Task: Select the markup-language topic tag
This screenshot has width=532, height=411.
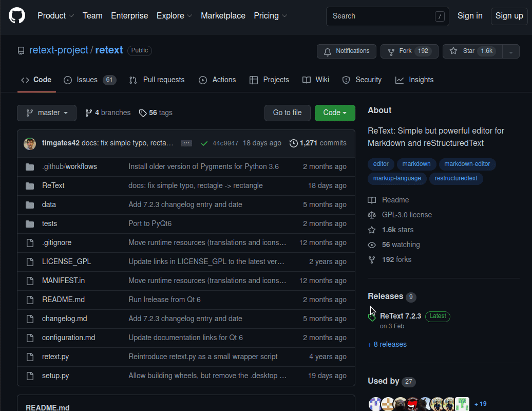Action: (397, 178)
